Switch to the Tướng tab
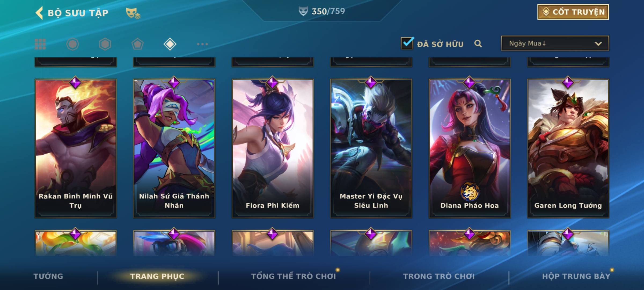Viewport: 644px width, 290px height. point(48,276)
